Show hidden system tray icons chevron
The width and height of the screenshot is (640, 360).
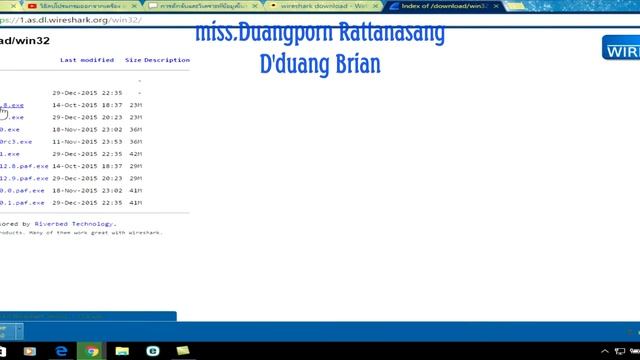point(605,351)
